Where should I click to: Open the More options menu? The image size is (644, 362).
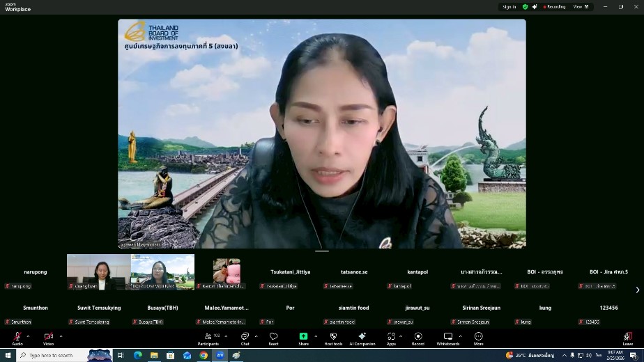click(478, 338)
